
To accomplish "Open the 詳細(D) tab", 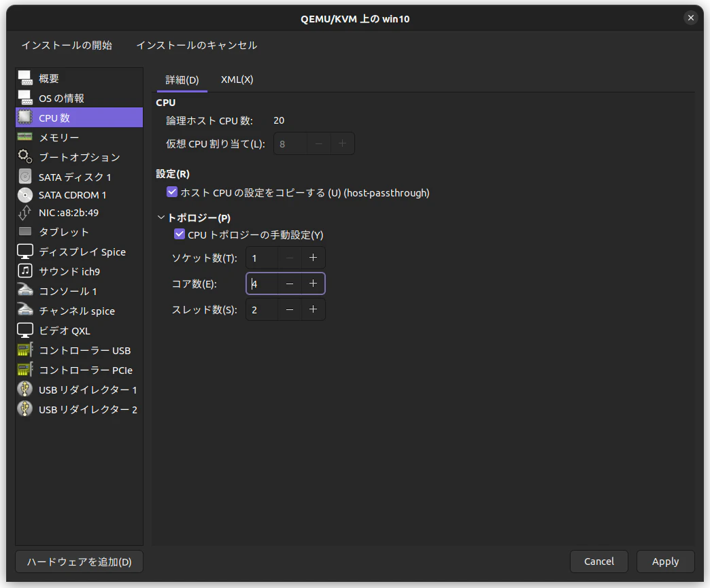I will (182, 80).
